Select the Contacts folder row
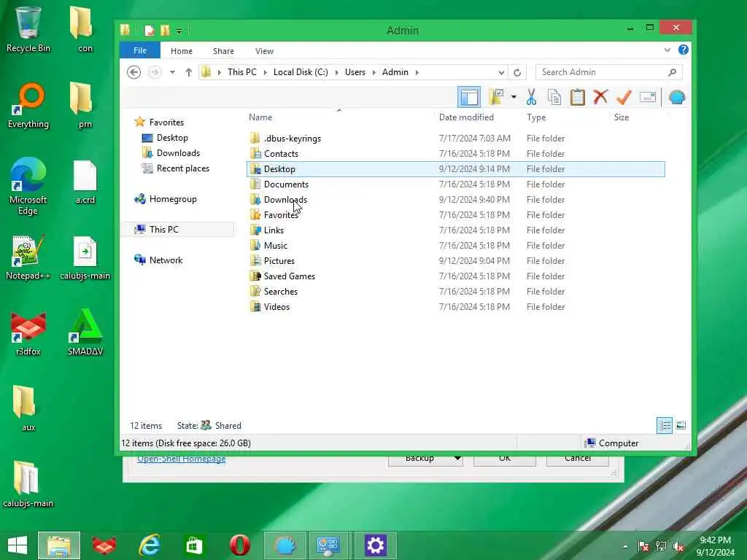The image size is (747, 560). pos(455,154)
